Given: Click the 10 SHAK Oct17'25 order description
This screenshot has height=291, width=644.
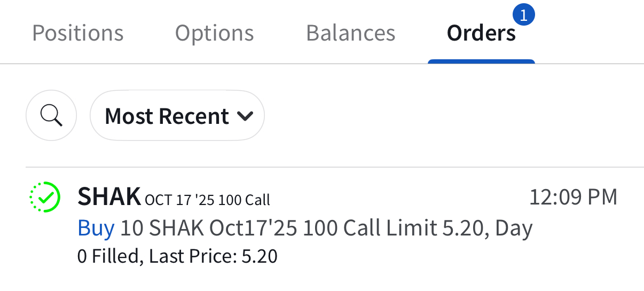Looking at the screenshot, I should pos(208,229).
